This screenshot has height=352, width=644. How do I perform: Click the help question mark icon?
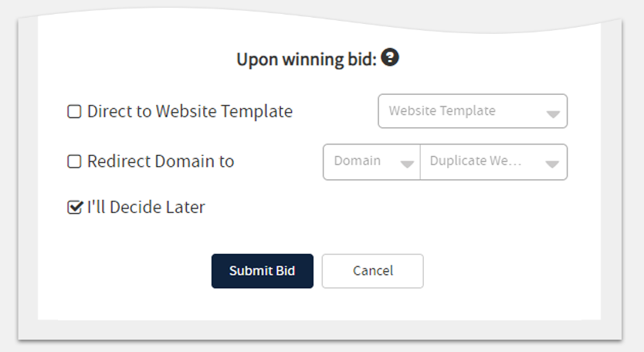390,57
